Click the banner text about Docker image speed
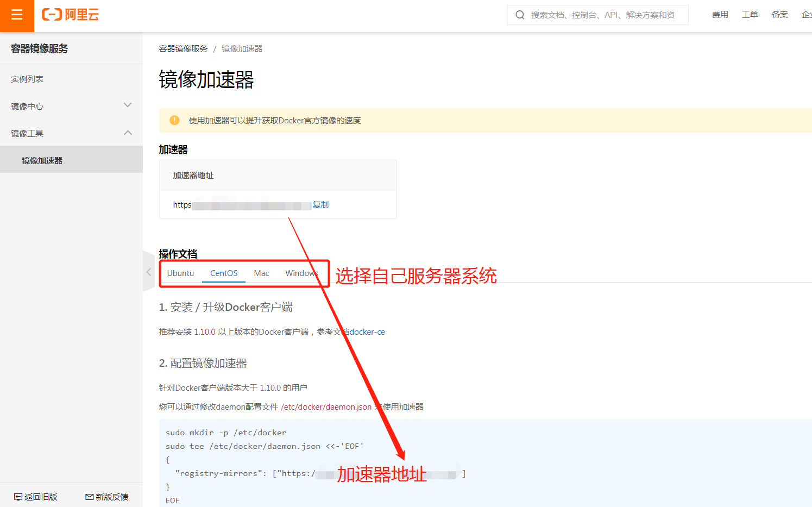The image size is (812, 507). coord(275,120)
